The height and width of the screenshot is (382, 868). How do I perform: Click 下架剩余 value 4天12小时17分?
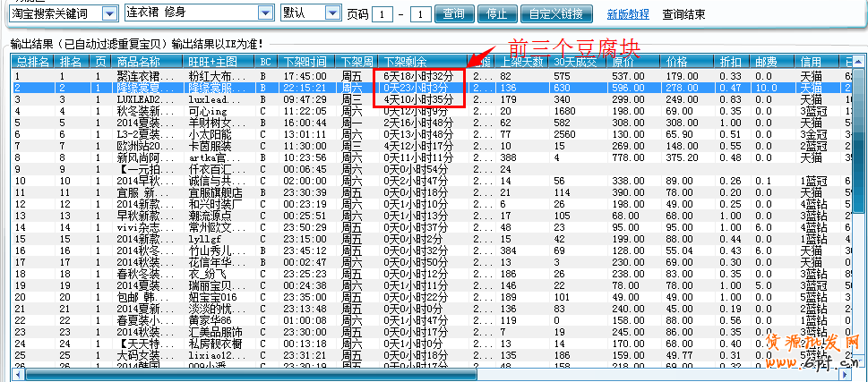(419, 146)
